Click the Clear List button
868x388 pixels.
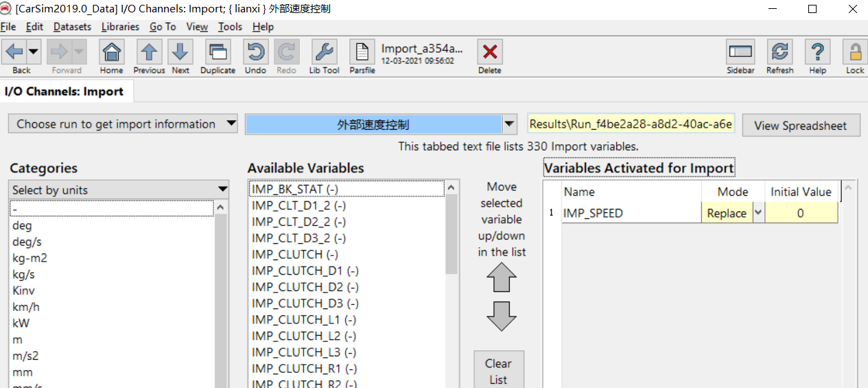tap(498, 372)
